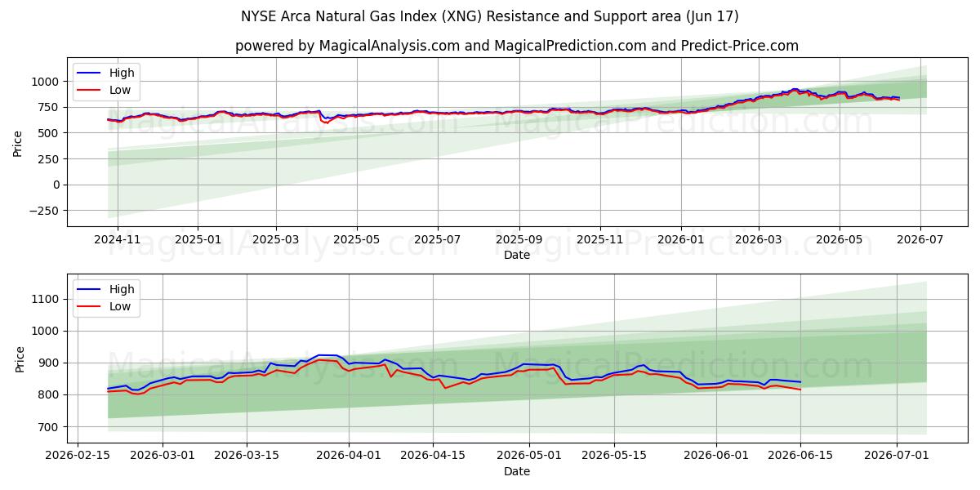This screenshot has width=980, height=490.
Task: Click the 'powered by MagicalAnalysis.com' subtitle text
Action: point(517,47)
